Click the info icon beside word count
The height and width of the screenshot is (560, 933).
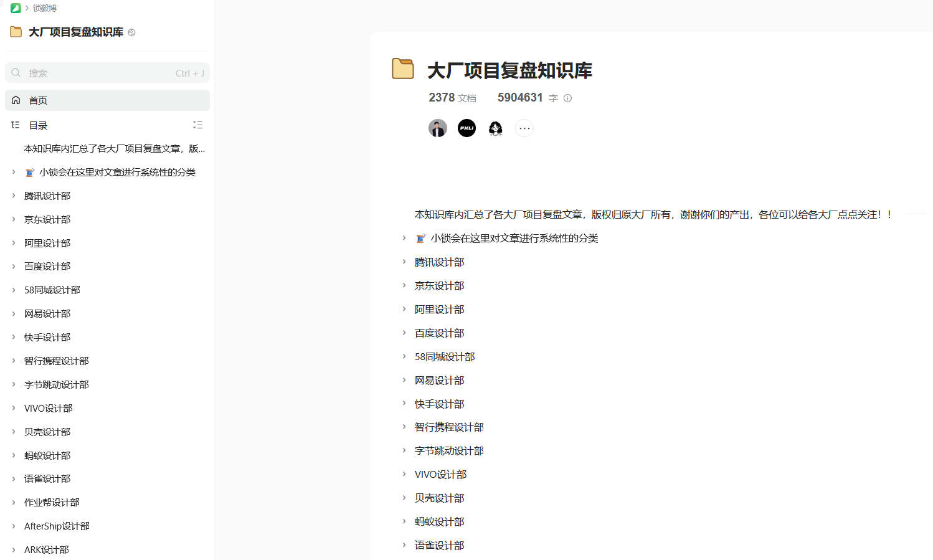567,98
